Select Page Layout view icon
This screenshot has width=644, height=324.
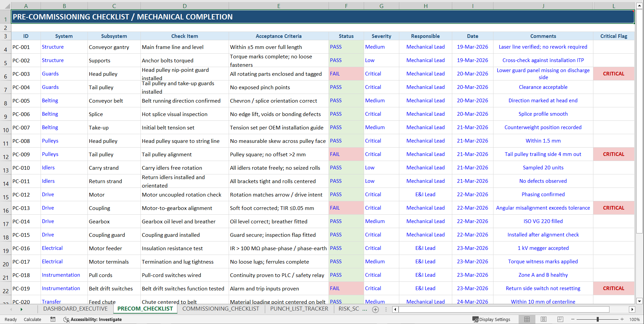(x=543, y=319)
